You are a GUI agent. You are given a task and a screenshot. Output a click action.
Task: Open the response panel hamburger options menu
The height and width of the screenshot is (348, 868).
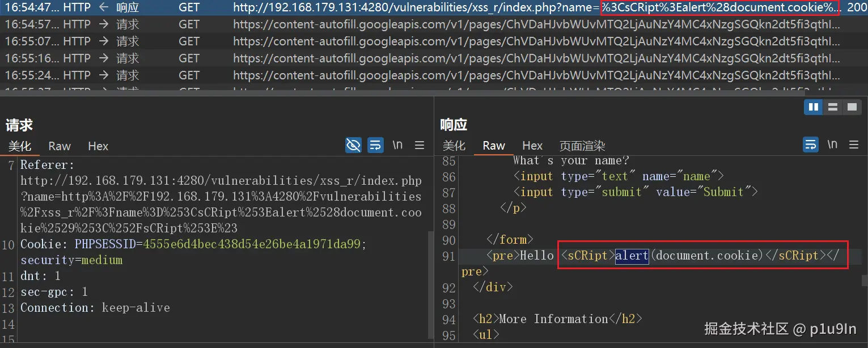(x=854, y=145)
